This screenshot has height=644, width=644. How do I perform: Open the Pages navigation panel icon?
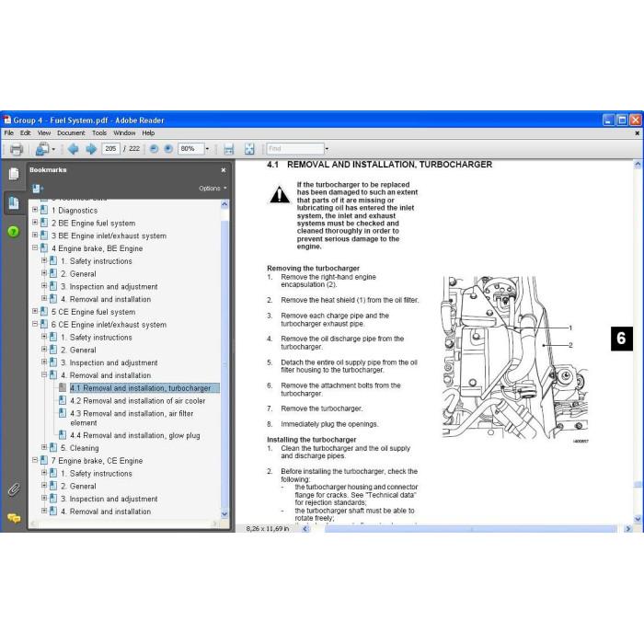(14, 174)
